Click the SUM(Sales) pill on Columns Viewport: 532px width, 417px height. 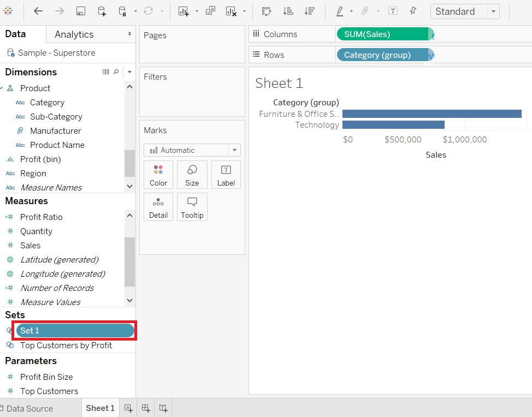(385, 34)
